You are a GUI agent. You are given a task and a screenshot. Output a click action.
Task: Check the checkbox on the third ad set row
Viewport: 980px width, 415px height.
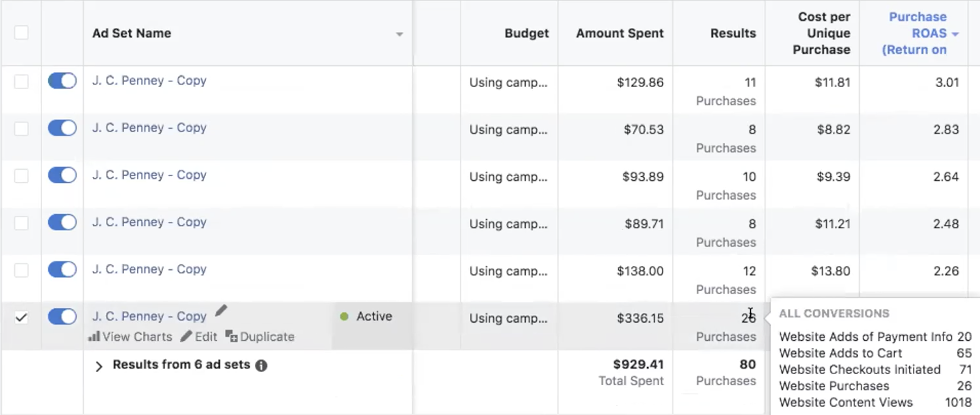click(x=21, y=175)
